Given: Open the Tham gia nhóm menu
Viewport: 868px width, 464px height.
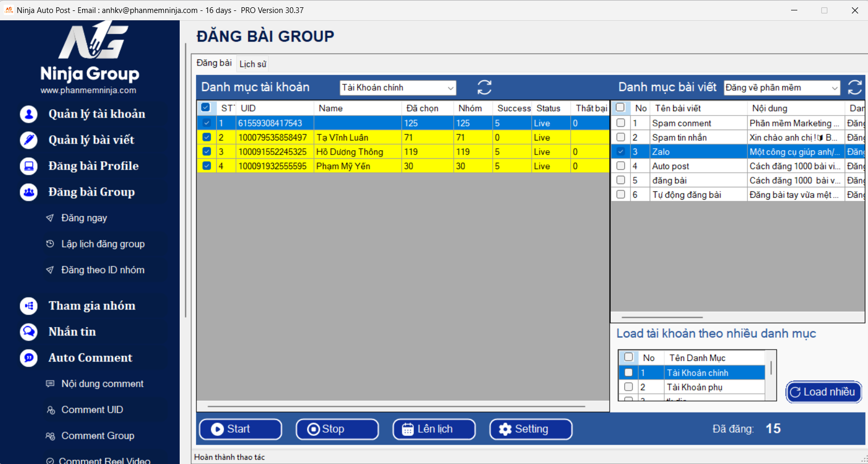Looking at the screenshot, I should [92, 306].
